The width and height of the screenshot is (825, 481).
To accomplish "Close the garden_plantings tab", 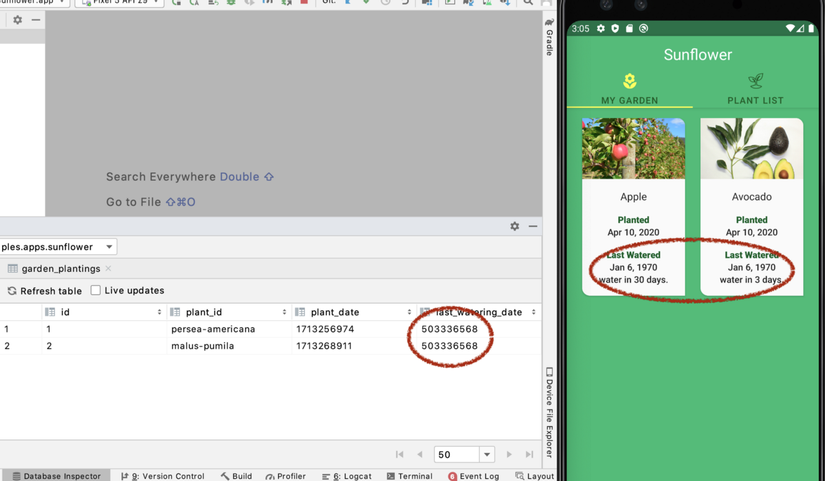I will (x=108, y=268).
